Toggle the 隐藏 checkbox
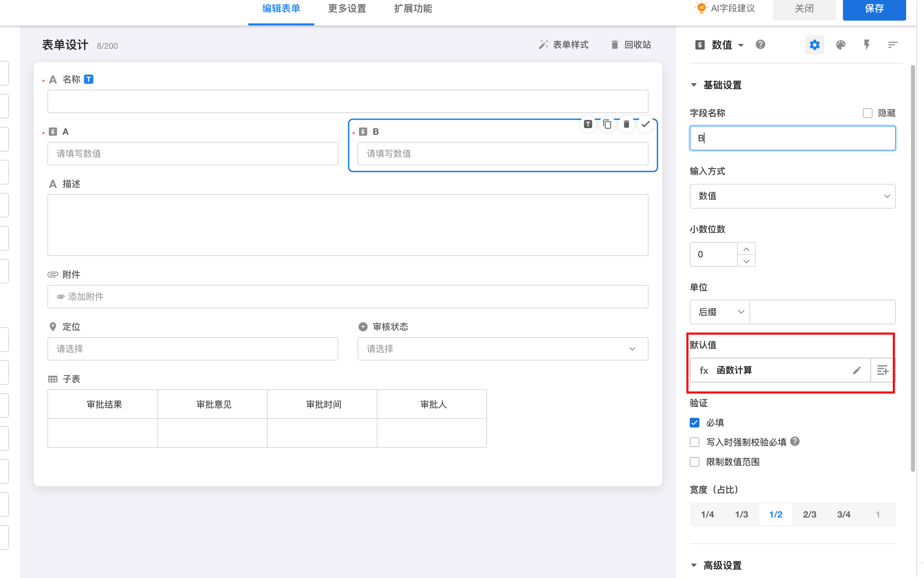This screenshot has width=924, height=578. pyautogui.click(x=867, y=113)
